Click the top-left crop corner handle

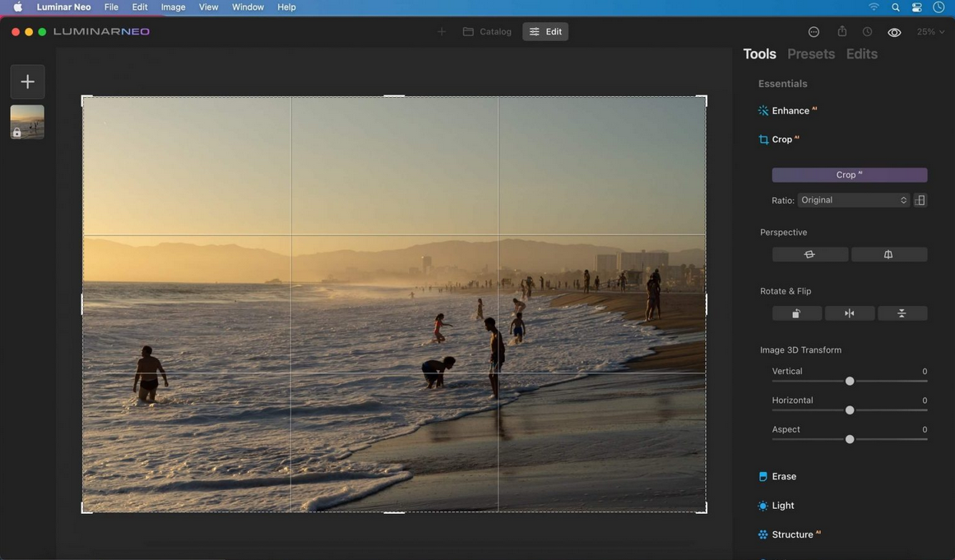coord(86,100)
